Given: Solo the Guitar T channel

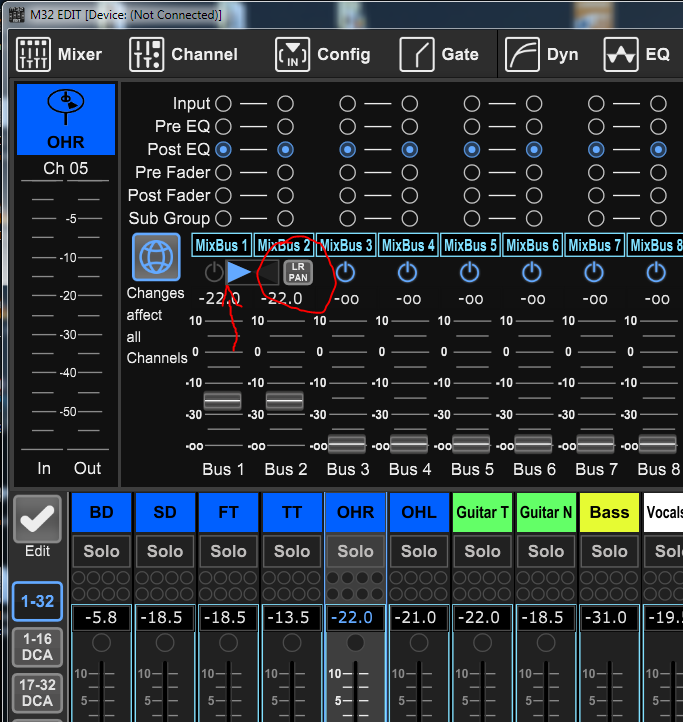Looking at the screenshot, I should click(x=482, y=551).
